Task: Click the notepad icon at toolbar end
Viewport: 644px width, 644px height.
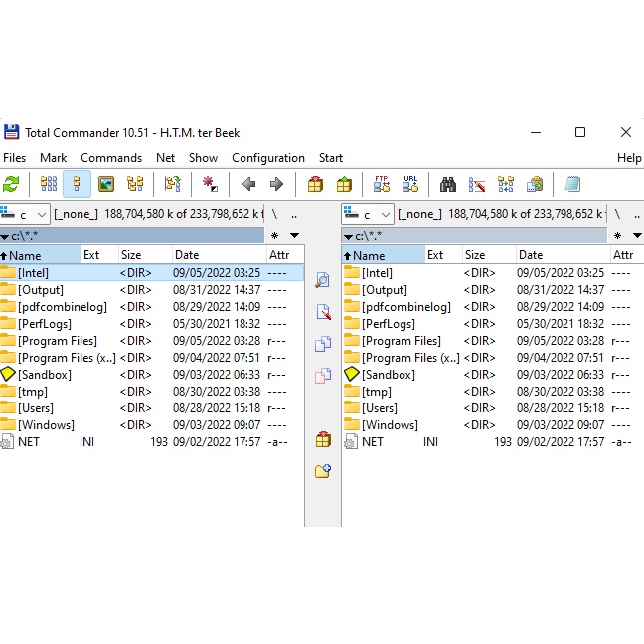Action: pos(572,184)
